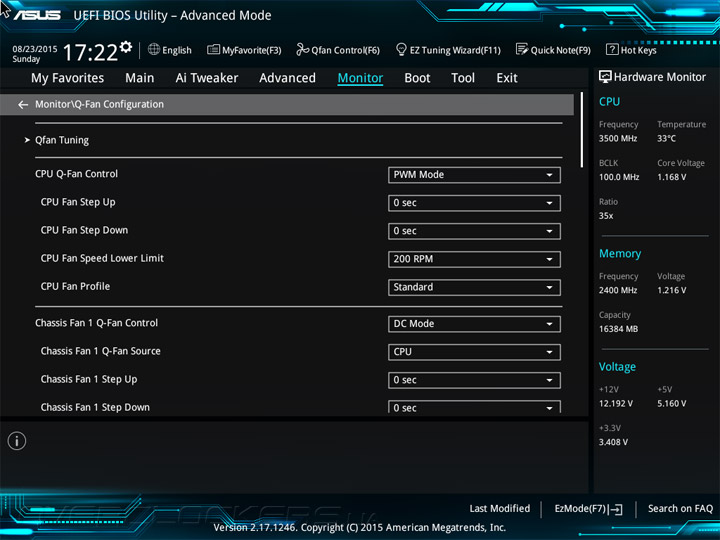Click the +3.3V reading 3.408 V
Screen dimensions: 720x540
[613, 442]
